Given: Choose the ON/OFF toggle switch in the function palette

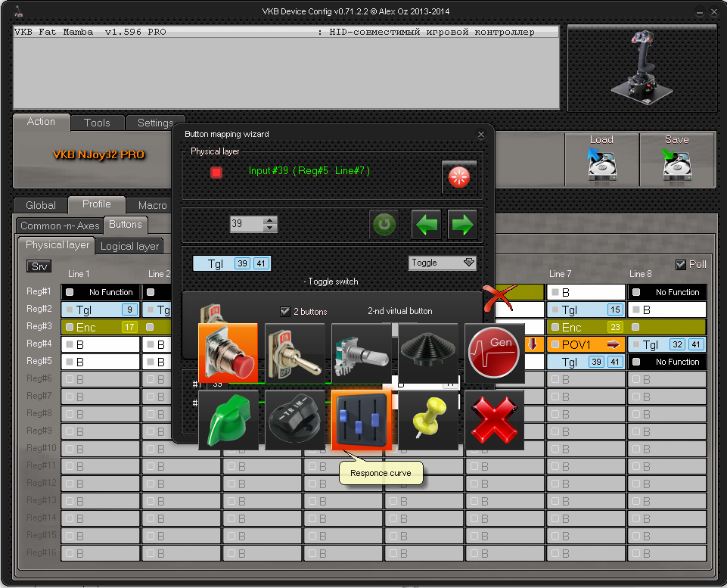Looking at the screenshot, I should click(x=294, y=353).
